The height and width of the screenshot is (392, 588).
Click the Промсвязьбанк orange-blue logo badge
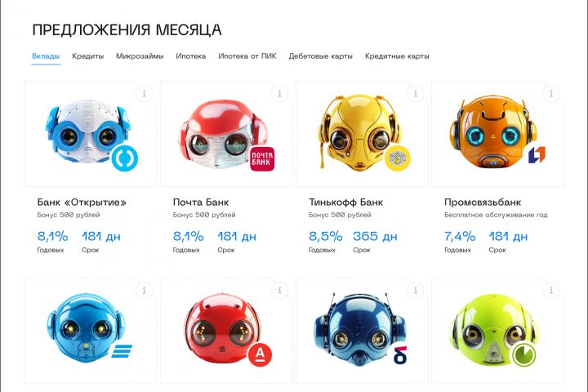pos(537,154)
